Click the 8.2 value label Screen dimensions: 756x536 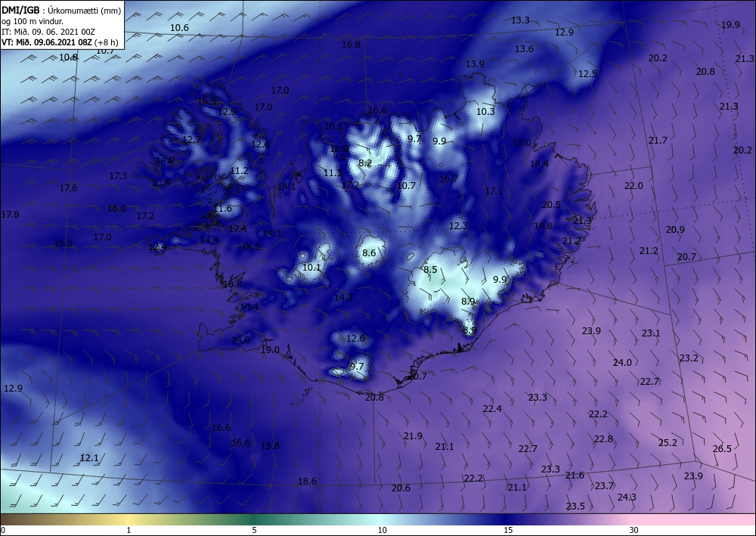pyautogui.click(x=365, y=163)
